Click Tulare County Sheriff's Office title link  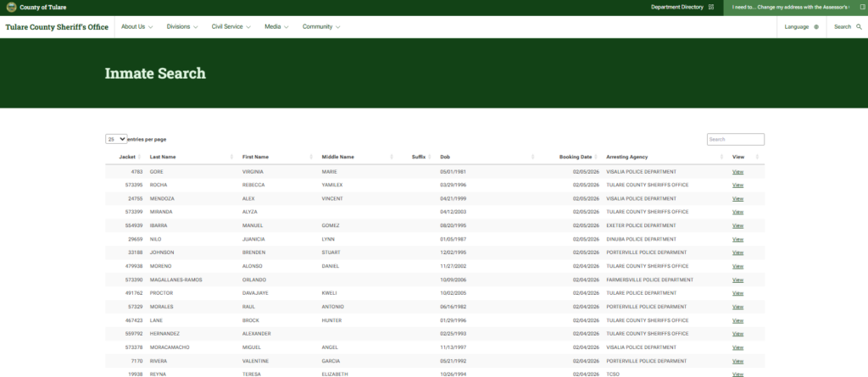click(x=57, y=27)
